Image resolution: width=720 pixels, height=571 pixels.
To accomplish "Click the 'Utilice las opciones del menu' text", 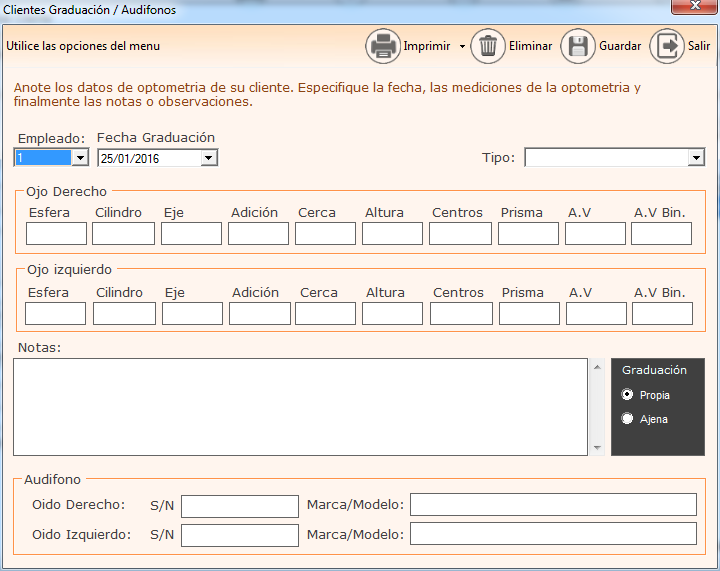I will (x=83, y=46).
